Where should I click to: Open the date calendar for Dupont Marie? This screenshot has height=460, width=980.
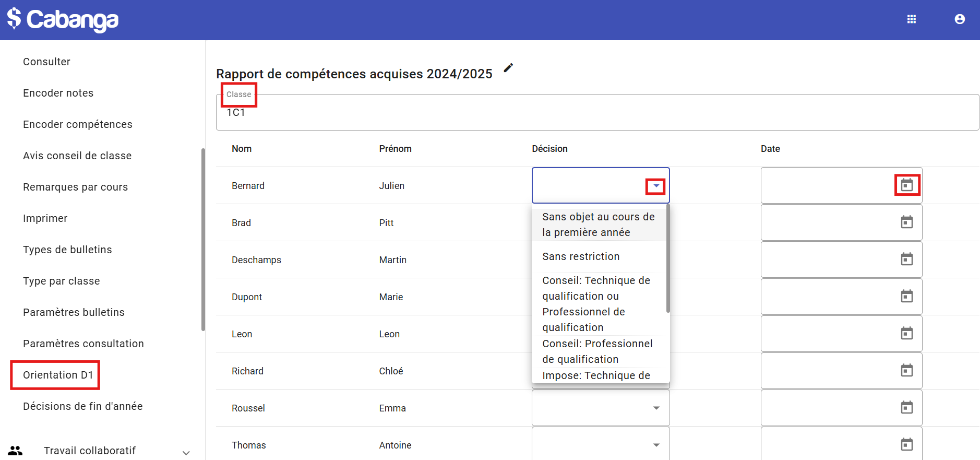pyautogui.click(x=907, y=297)
